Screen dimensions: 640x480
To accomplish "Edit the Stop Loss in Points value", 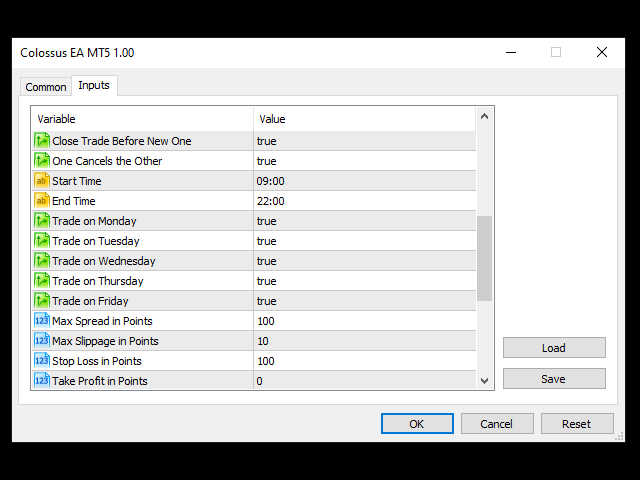I will pos(364,361).
